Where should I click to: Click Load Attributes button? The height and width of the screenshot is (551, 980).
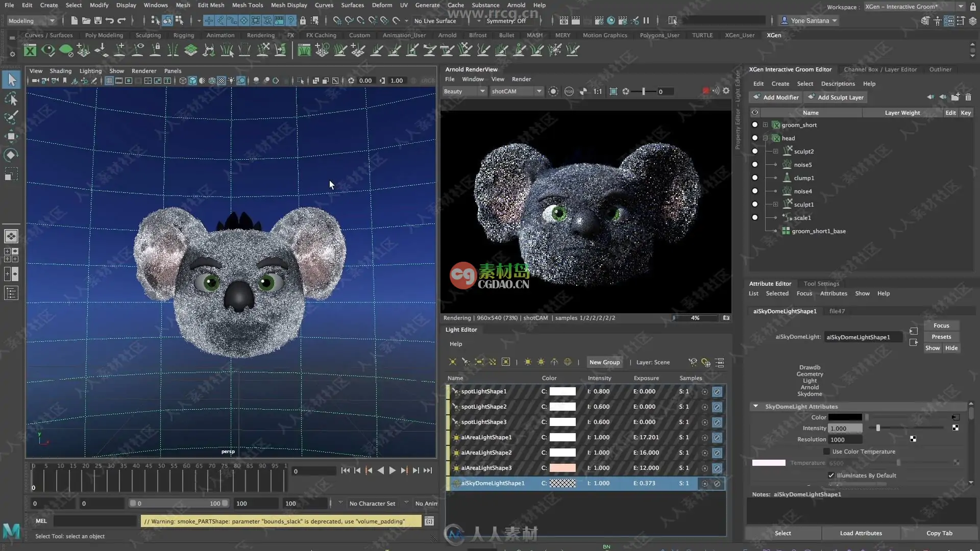[x=861, y=533]
